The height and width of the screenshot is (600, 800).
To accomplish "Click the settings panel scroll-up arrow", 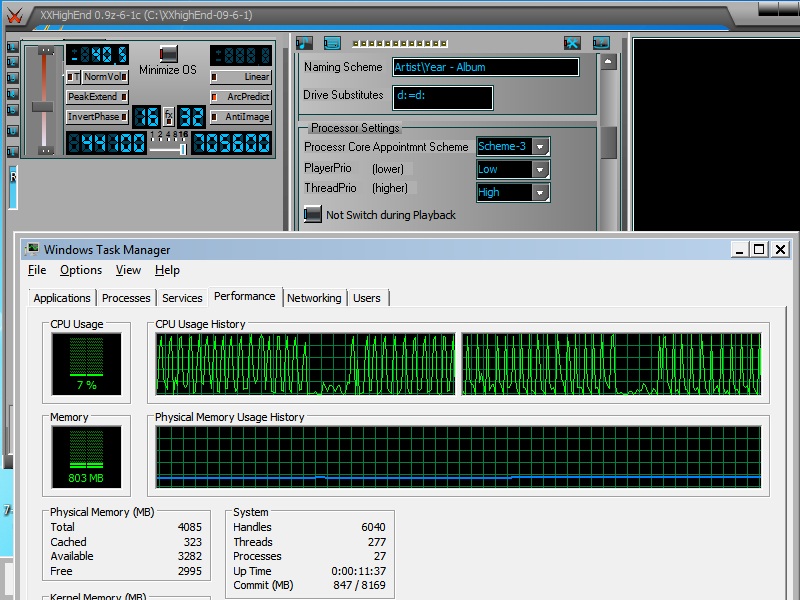I will pos(608,62).
